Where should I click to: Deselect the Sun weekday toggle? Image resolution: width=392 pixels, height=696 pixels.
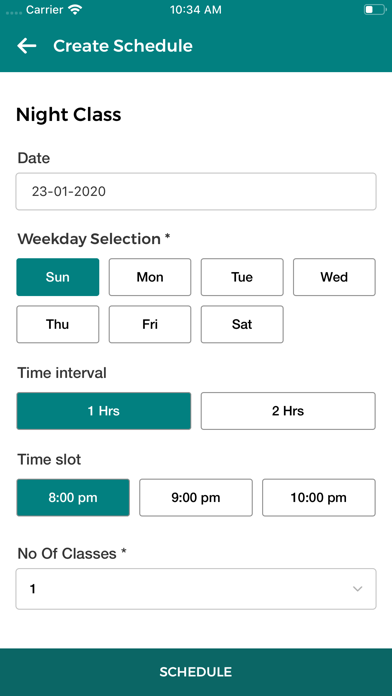[x=58, y=277]
